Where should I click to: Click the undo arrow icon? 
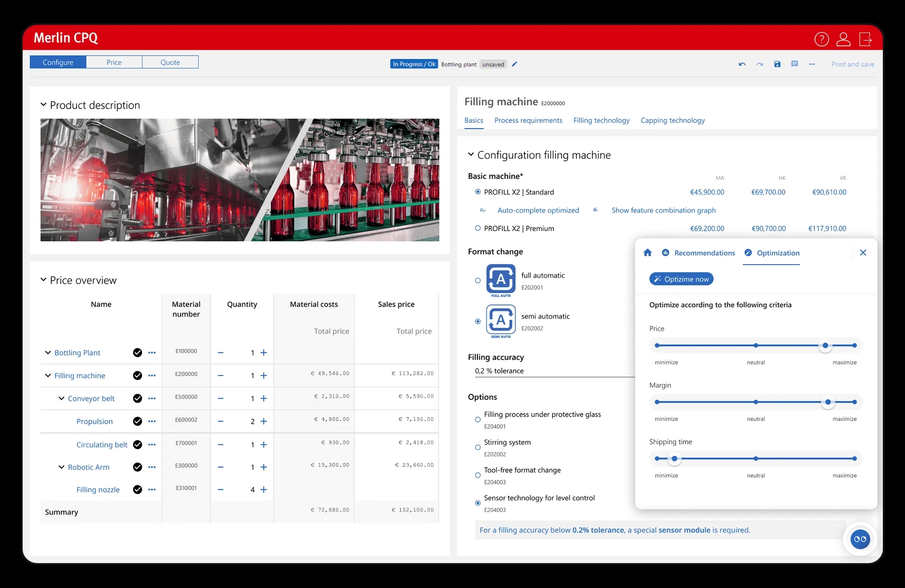[742, 64]
